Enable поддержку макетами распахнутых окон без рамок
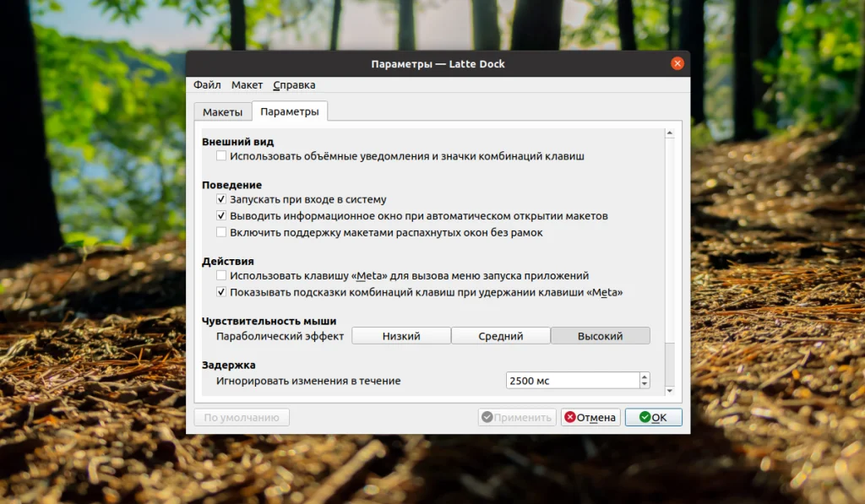This screenshot has height=504, width=865. coord(221,231)
